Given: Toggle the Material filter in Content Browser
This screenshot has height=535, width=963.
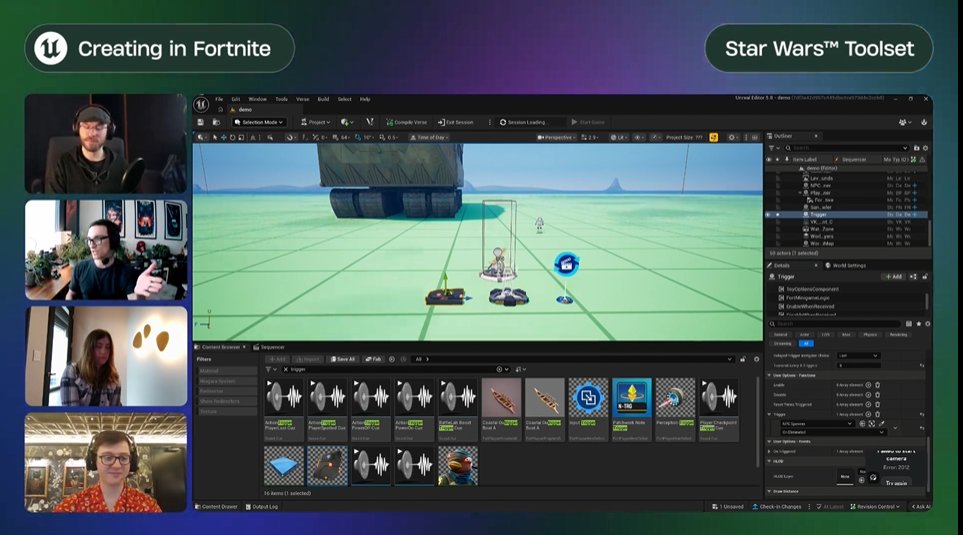Looking at the screenshot, I should [227, 371].
